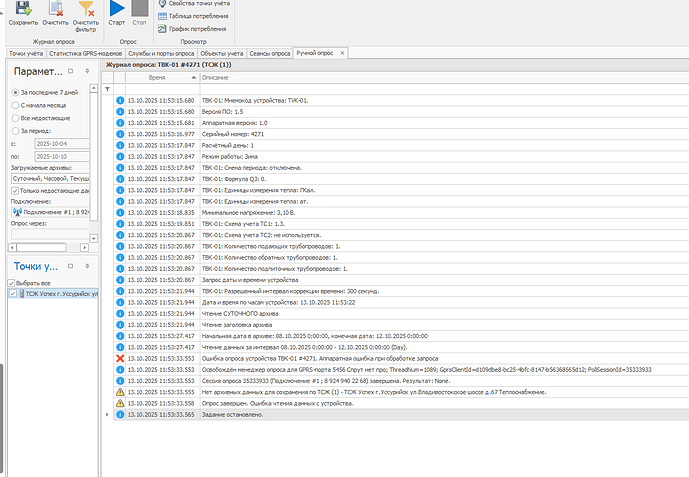Viewport: 689px width, 477px height.
Task: Expand the last log row arrow
Action: [107, 415]
